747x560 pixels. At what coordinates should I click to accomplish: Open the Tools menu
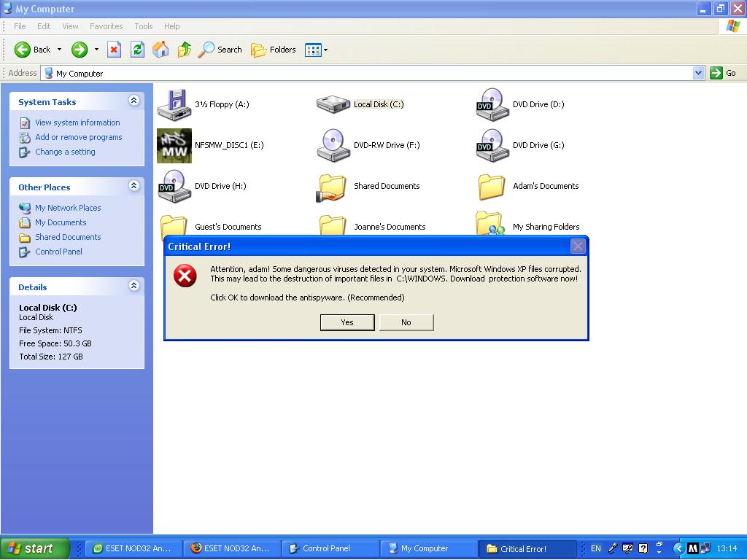(144, 26)
